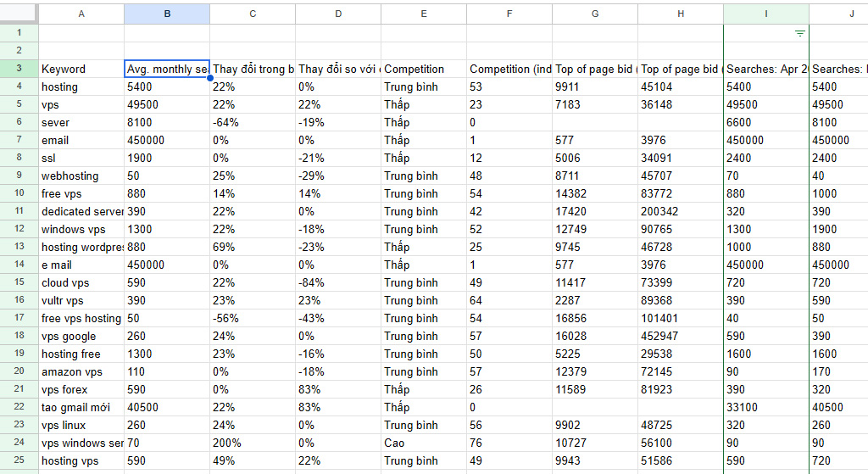Select column I header
Viewport: 868px width, 474px height.
pos(766,14)
